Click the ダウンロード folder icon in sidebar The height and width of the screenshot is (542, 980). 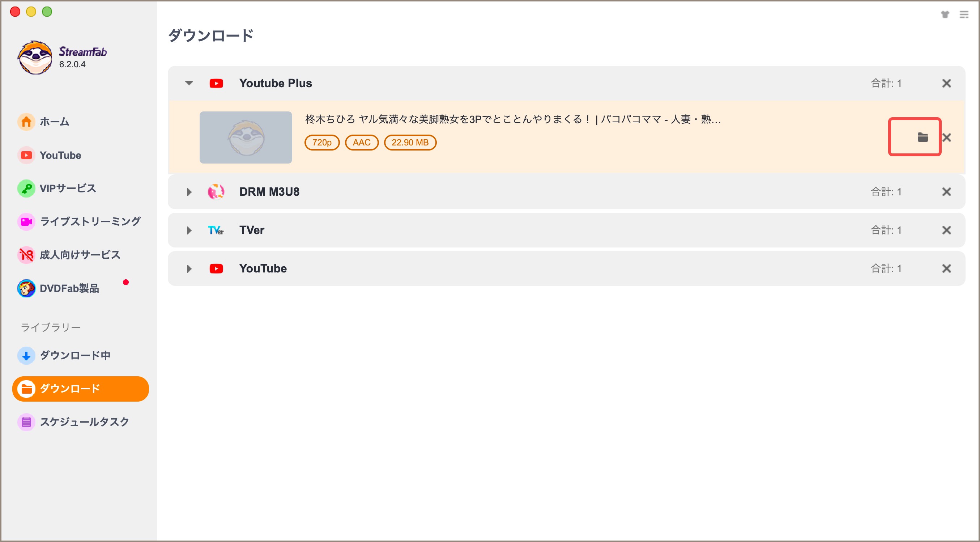click(26, 389)
